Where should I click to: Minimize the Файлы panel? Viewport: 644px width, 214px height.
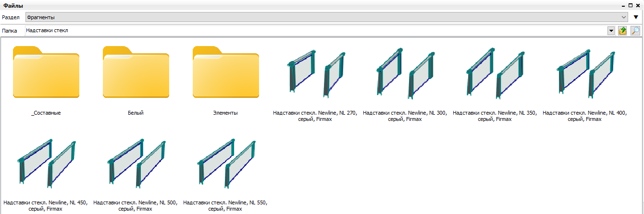(x=624, y=5)
